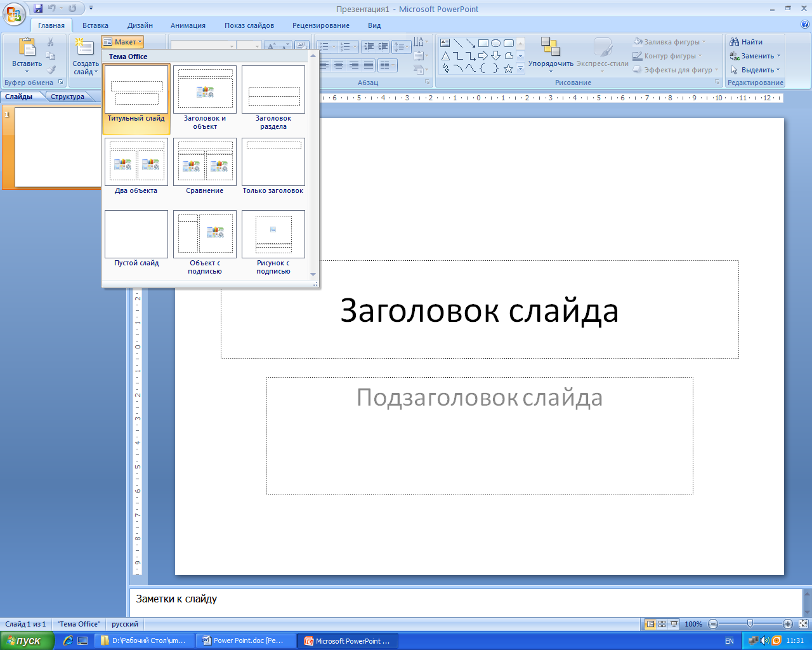The width and height of the screenshot is (812, 650).
Task: Choose the rectangle shape in the shapes gallery
Action: coord(483,43)
